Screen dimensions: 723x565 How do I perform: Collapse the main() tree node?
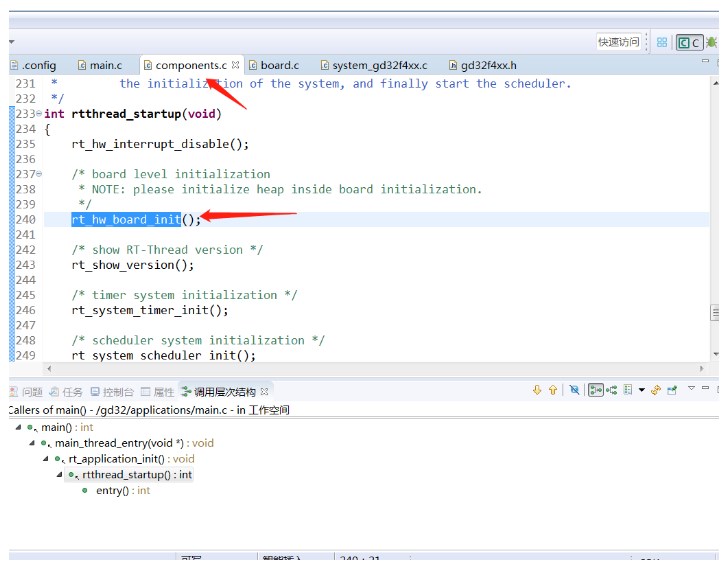[18, 428]
